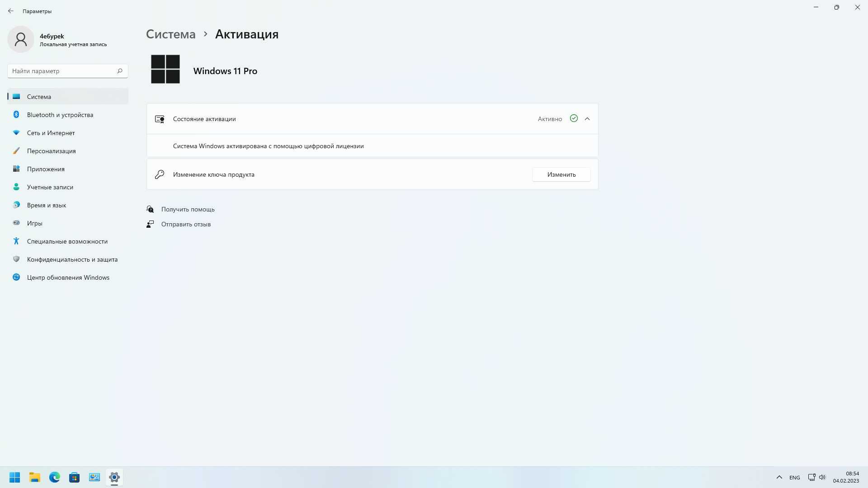868x488 pixels.
Task: Go to Центр обновления Windows
Action: pos(68,277)
